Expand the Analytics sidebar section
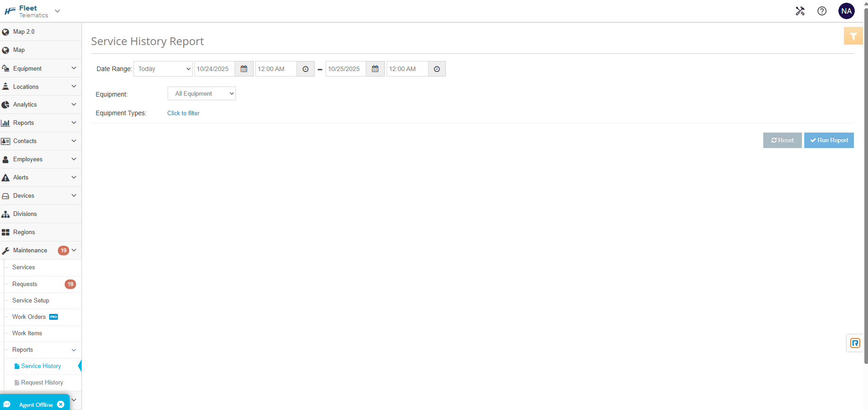 point(41,105)
